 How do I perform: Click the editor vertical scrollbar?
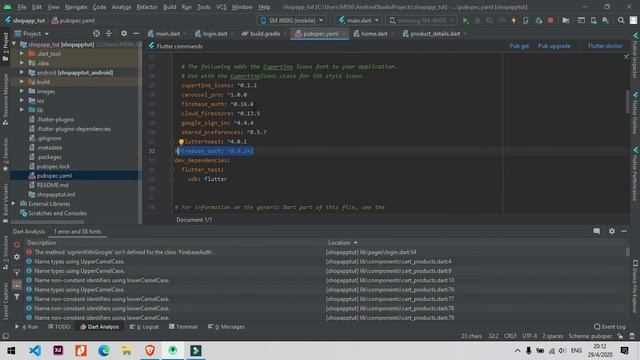pos(628,102)
